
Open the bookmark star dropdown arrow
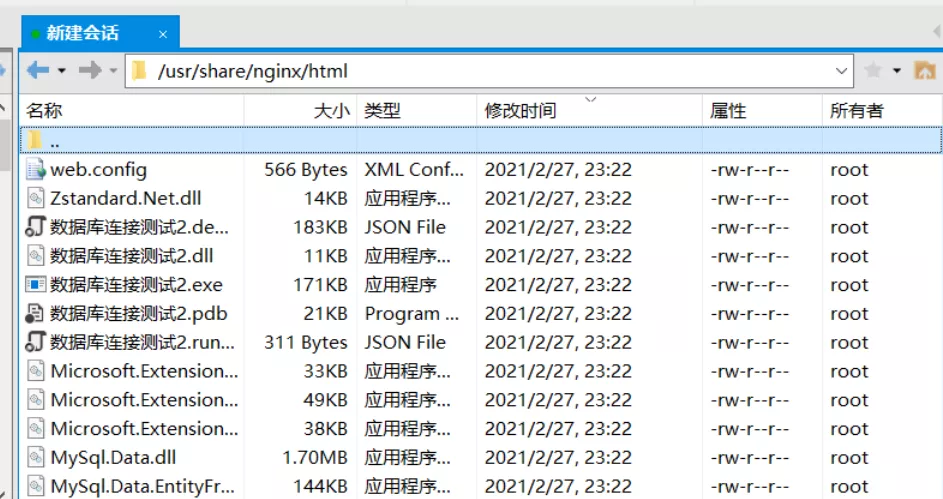[x=897, y=71]
